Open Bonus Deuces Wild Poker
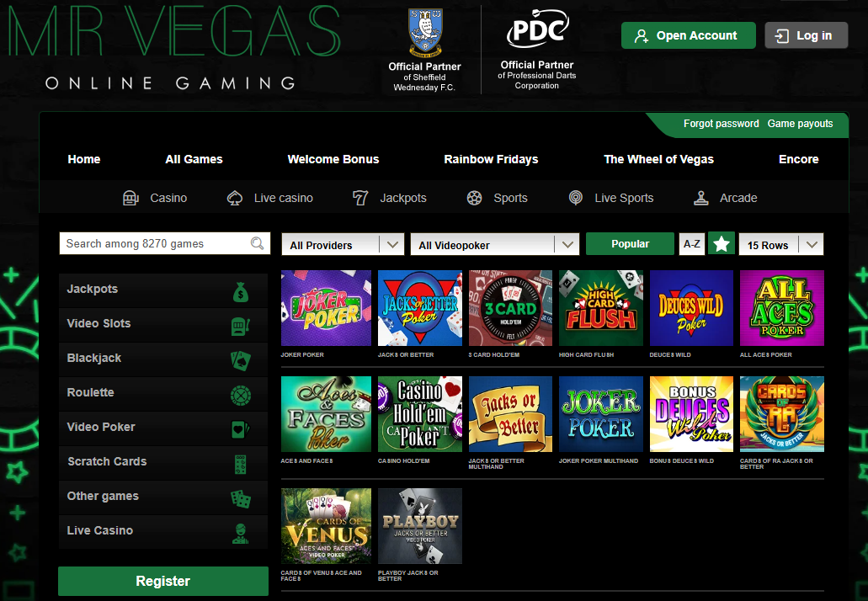This screenshot has height=601, width=868. (691, 414)
